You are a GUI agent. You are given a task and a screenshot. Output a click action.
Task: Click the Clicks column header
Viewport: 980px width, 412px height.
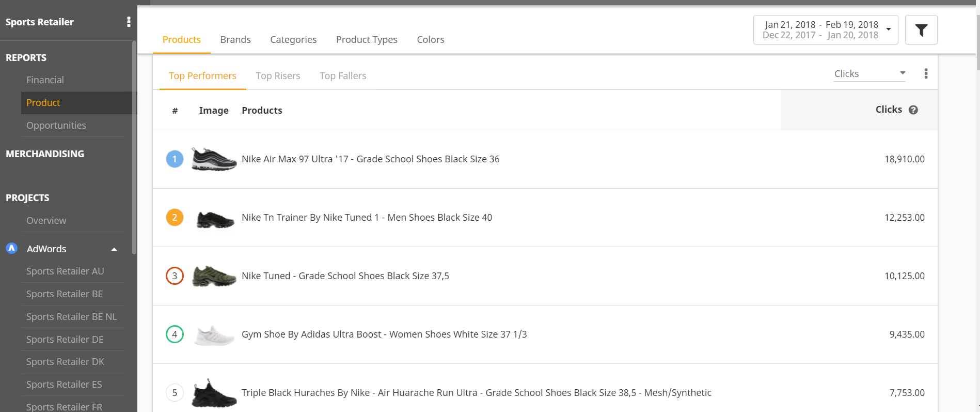point(889,110)
